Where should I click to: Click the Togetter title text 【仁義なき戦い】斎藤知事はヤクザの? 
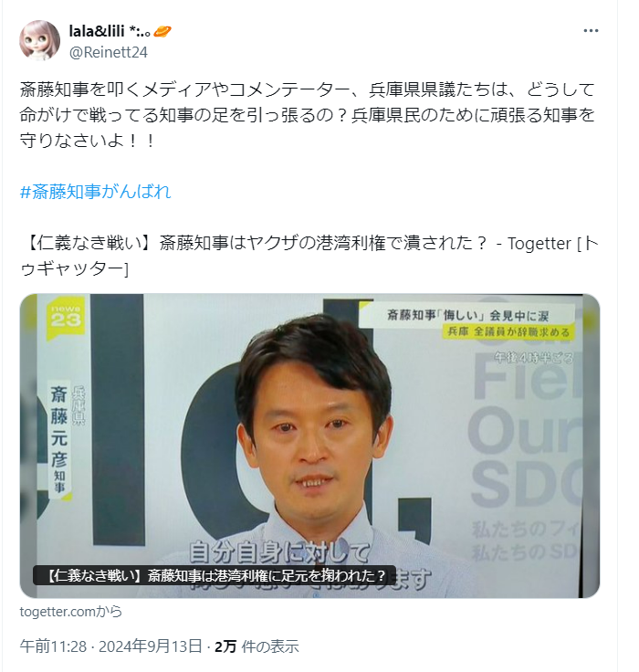pyautogui.click(x=309, y=256)
